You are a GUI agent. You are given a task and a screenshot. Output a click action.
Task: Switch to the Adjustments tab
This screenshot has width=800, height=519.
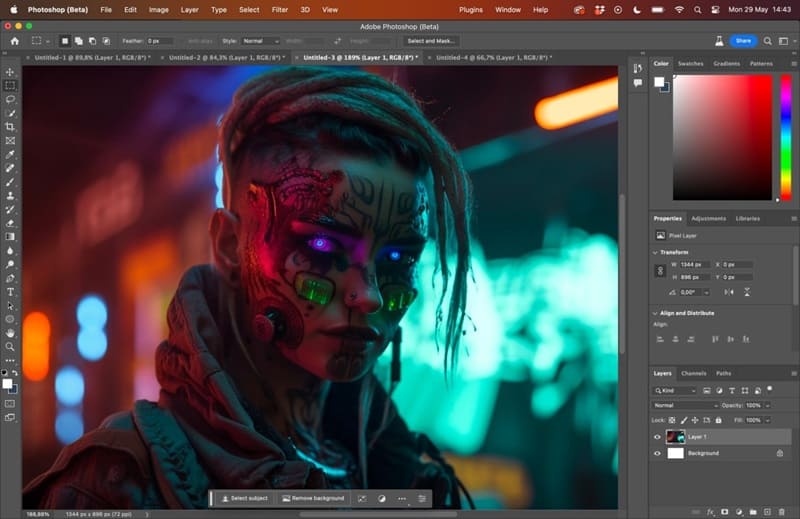click(x=708, y=218)
